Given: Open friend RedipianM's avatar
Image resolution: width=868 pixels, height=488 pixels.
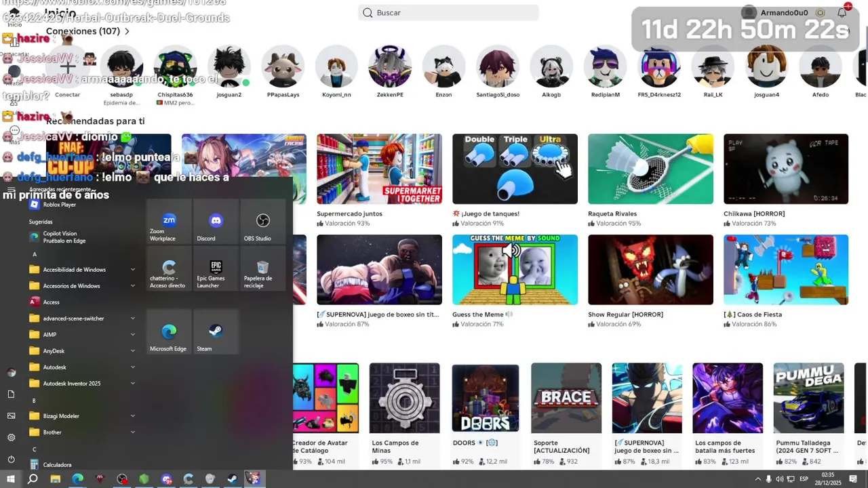Looking at the screenshot, I should click(x=605, y=67).
